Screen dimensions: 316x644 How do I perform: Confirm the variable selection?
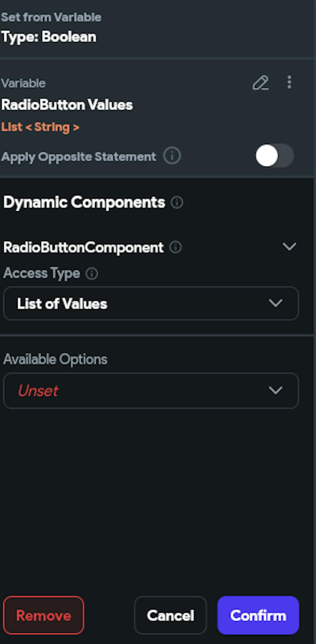258,615
